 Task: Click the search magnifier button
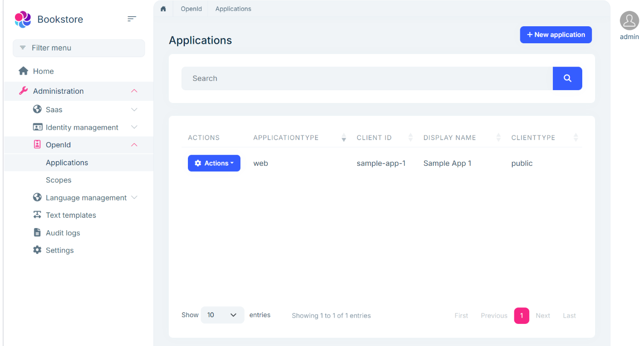(567, 78)
